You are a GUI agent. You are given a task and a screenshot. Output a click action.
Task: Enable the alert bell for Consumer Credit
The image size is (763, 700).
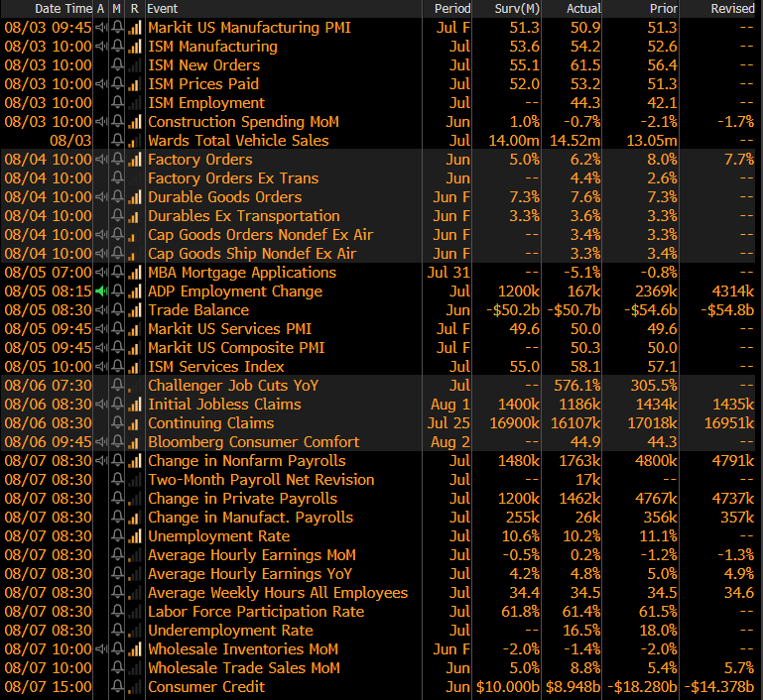(x=117, y=687)
